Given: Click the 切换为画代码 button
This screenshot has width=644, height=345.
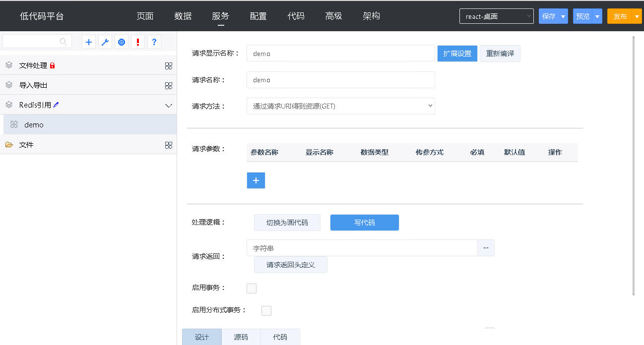Looking at the screenshot, I should (287, 223).
